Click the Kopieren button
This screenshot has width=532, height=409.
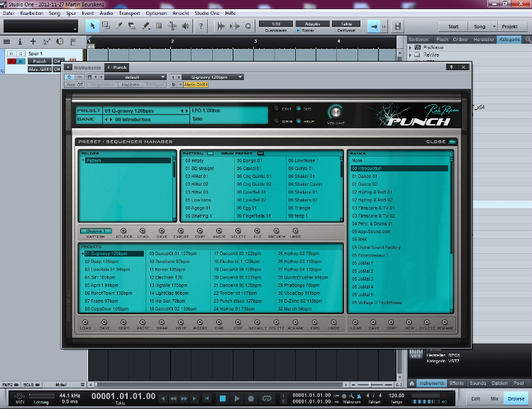tap(131, 85)
